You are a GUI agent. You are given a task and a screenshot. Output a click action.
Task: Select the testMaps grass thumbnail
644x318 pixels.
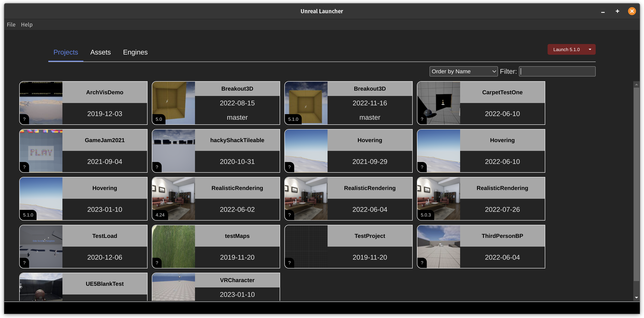pos(173,247)
